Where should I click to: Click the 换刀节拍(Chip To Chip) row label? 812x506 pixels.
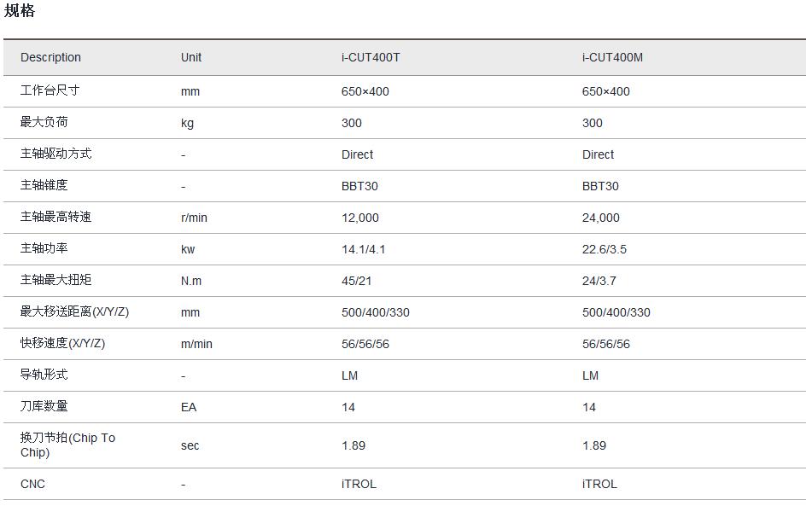67,445
